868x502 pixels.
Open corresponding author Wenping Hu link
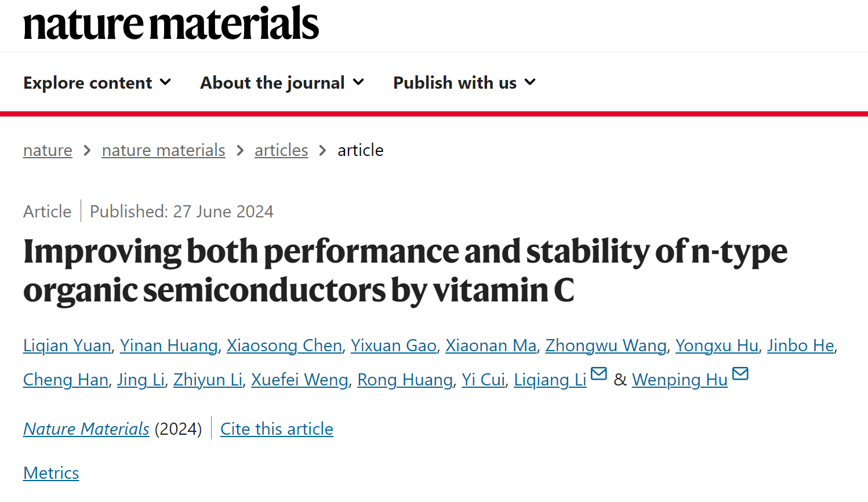(680, 380)
